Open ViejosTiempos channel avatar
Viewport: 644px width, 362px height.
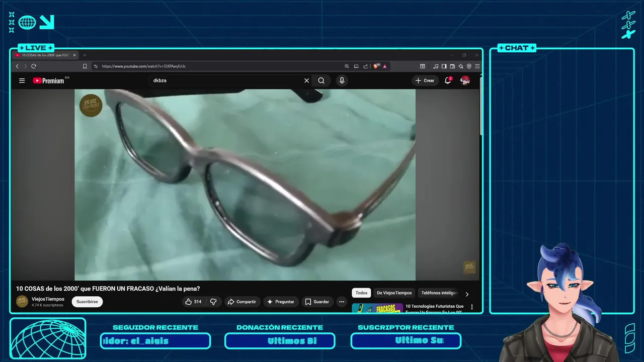(22, 301)
